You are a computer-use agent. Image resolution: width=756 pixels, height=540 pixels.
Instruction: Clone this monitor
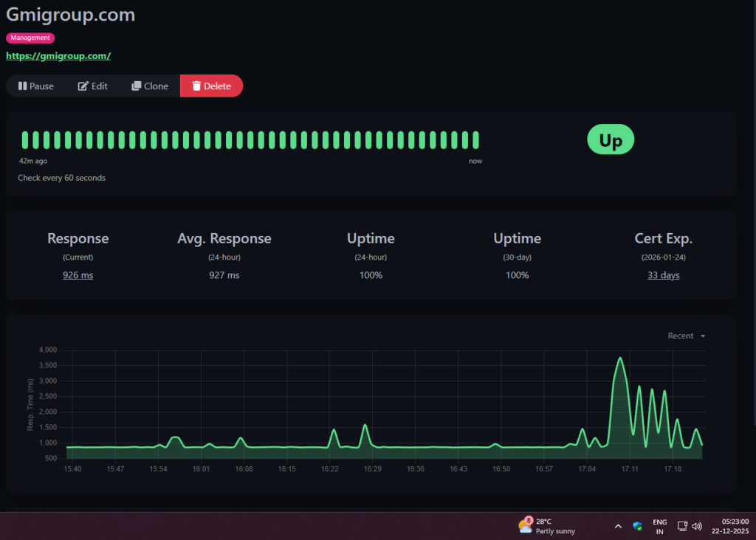(150, 86)
